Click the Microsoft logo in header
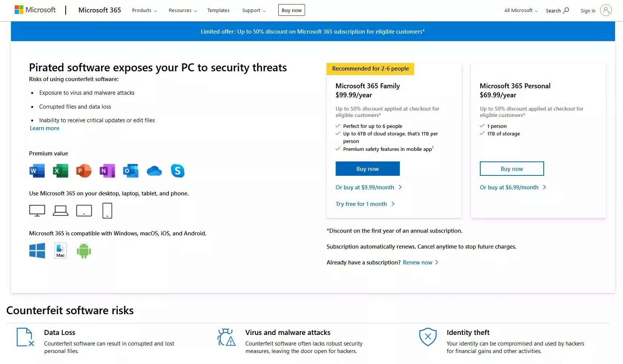 [35, 10]
